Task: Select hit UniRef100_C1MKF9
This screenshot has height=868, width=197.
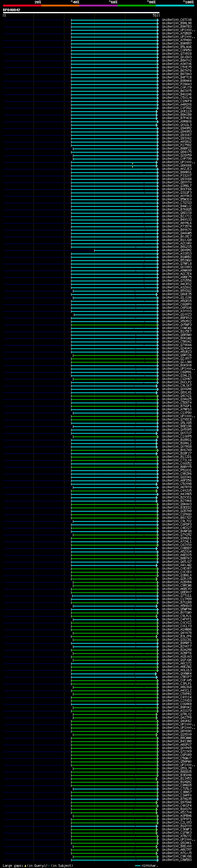Action: [x=176, y=101]
